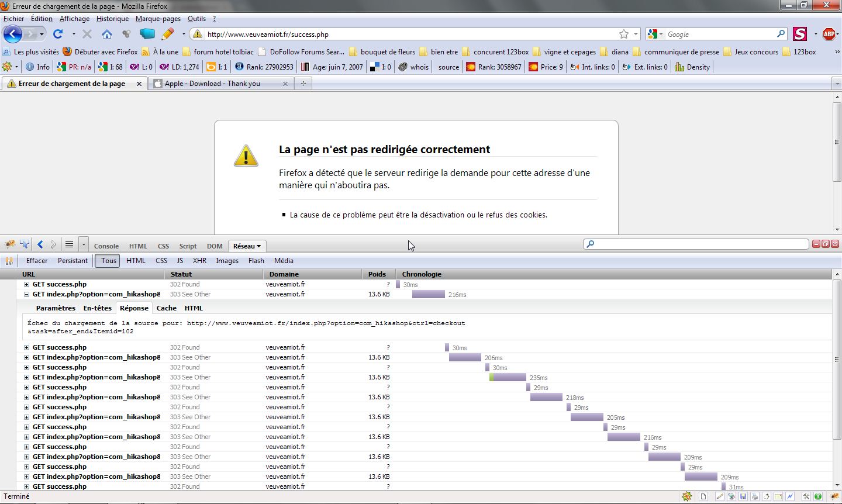Bookmark this page with the star icon
Viewport: 842px width, 504px height.
pyautogui.click(x=624, y=34)
